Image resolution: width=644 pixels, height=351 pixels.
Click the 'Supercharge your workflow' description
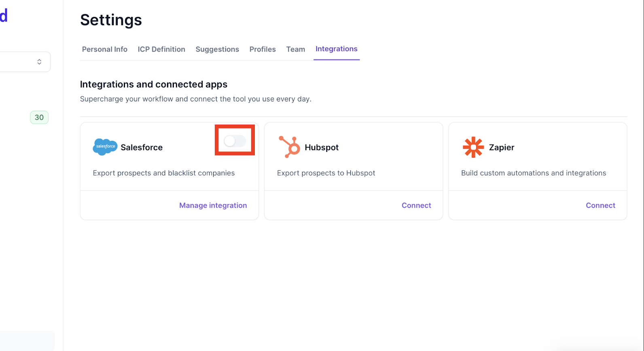click(196, 99)
